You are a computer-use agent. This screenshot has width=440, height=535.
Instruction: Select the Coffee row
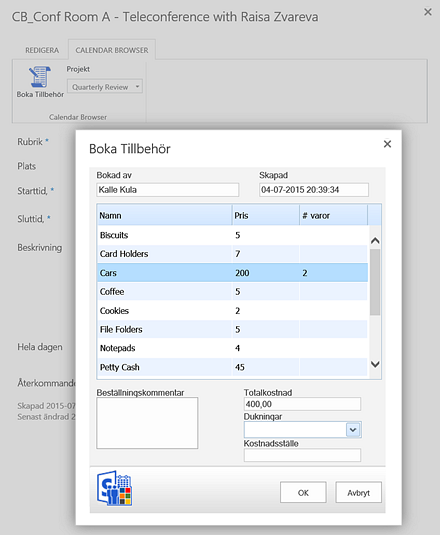tap(232, 292)
